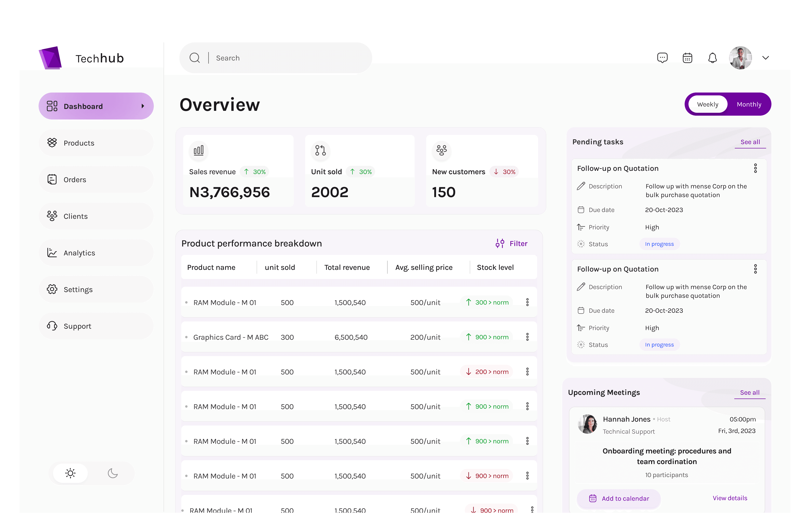This screenshot has height=532, width=810.
Task: Open options menu of first pending task
Action: click(755, 168)
